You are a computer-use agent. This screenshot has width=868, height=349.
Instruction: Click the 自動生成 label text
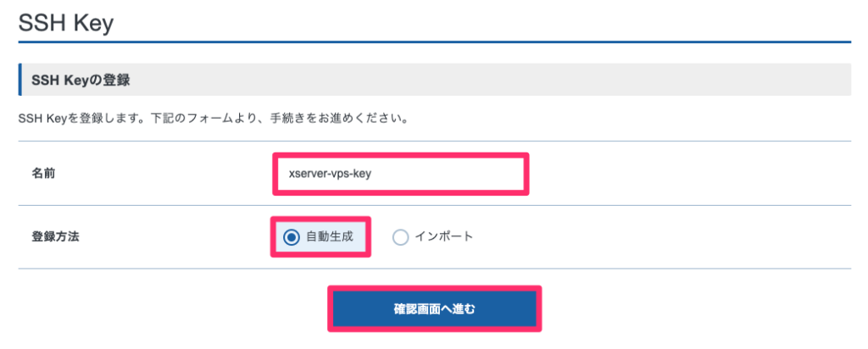point(329,236)
